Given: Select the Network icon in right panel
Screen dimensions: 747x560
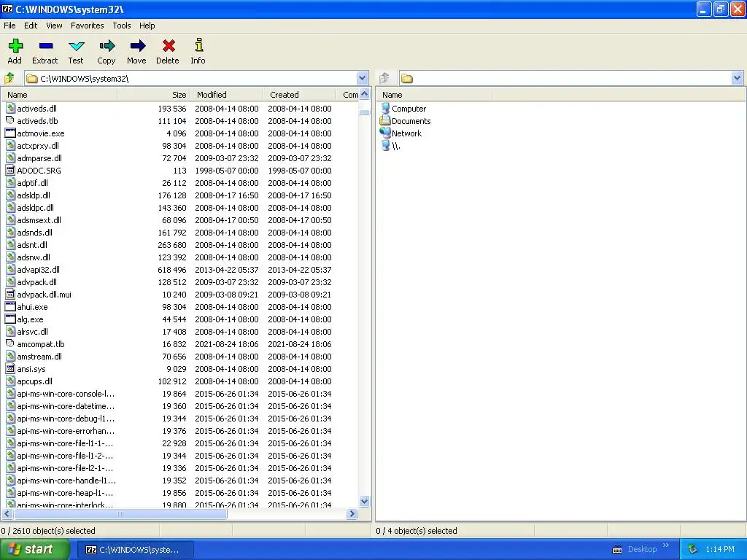Looking at the screenshot, I should 385,133.
